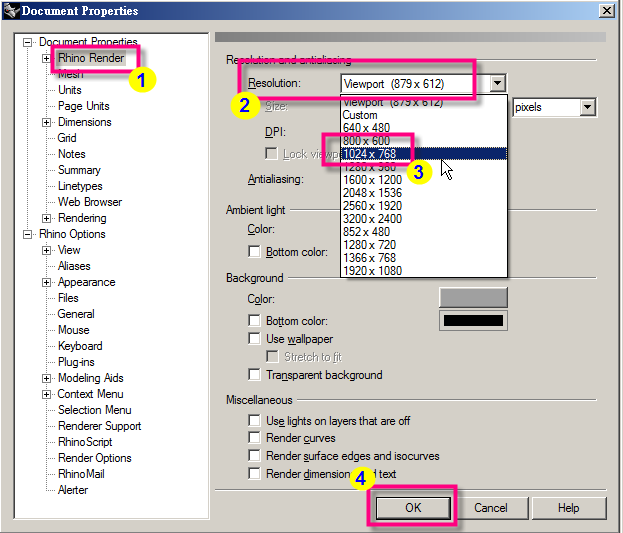Choose Custom resolution option
Viewport: 623px width, 533px height.
pos(424,115)
